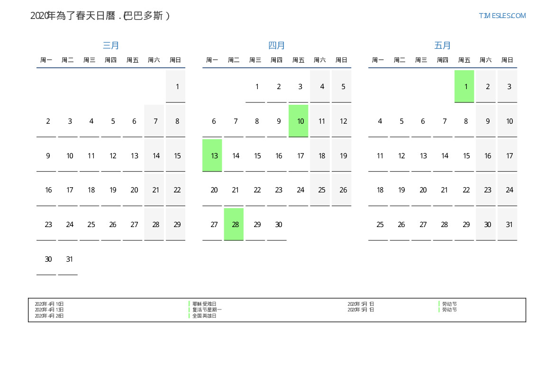Viewport: 554px width, 392px height.
Task: Select March 15 Sunday cell
Action: pyautogui.click(x=175, y=155)
